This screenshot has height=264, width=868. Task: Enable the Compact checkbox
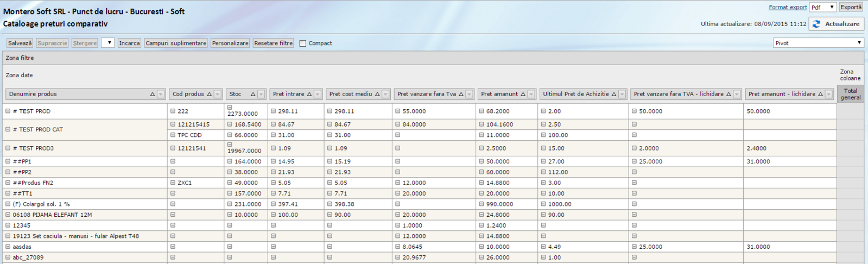303,43
